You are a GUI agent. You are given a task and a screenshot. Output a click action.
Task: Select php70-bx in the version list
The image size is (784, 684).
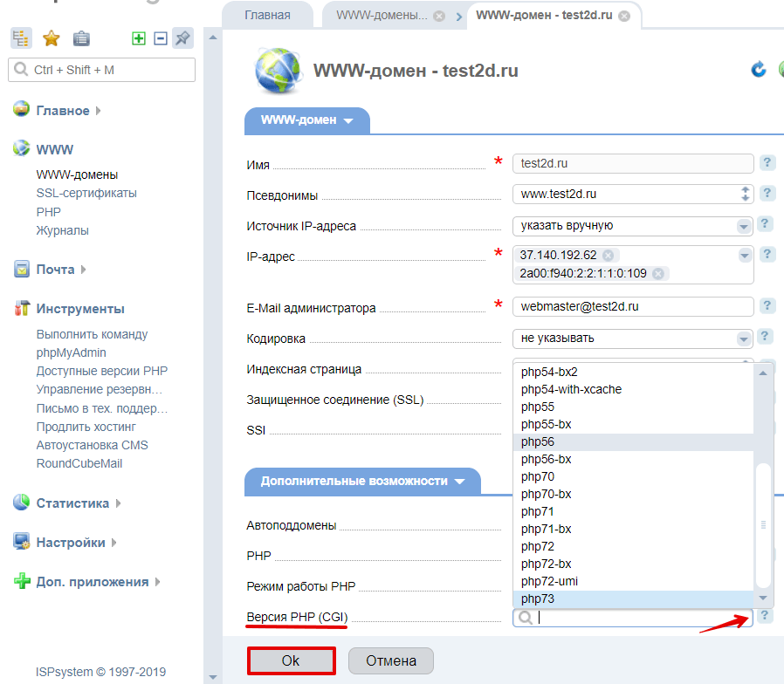point(633,494)
